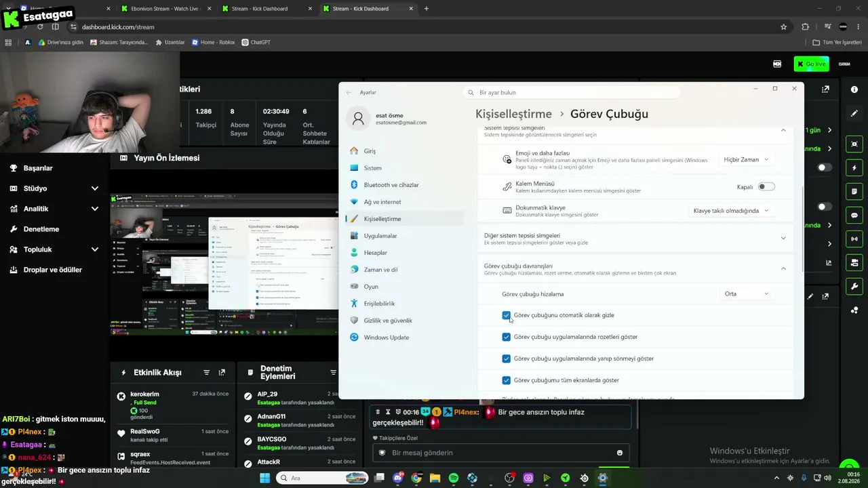Open Dokunmatik klavye dropdown
This screenshot has height=488, width=868.
[x=731, y=211]
